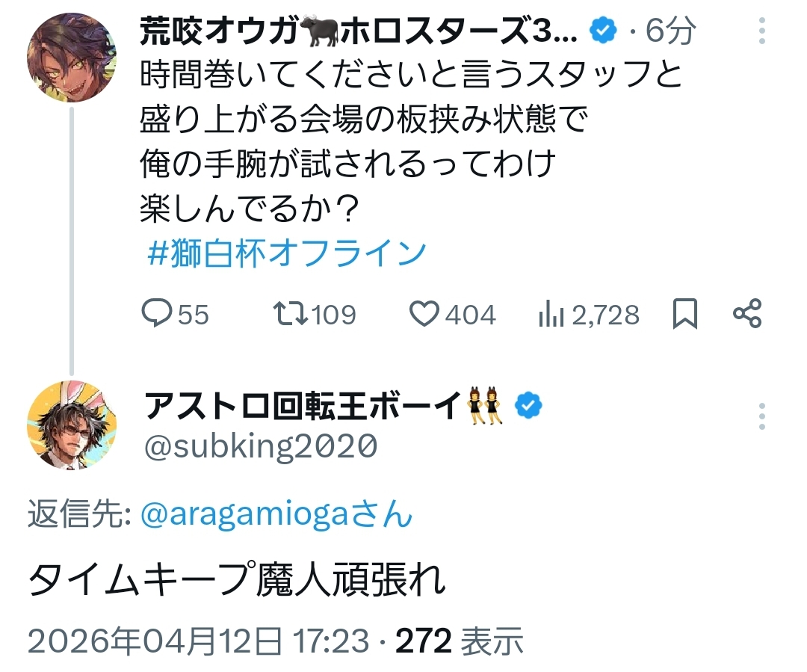This screenshot has height=672, width=807.
Task: Click the #獅白杯オフライン hashtag
Action: point(287,253)
